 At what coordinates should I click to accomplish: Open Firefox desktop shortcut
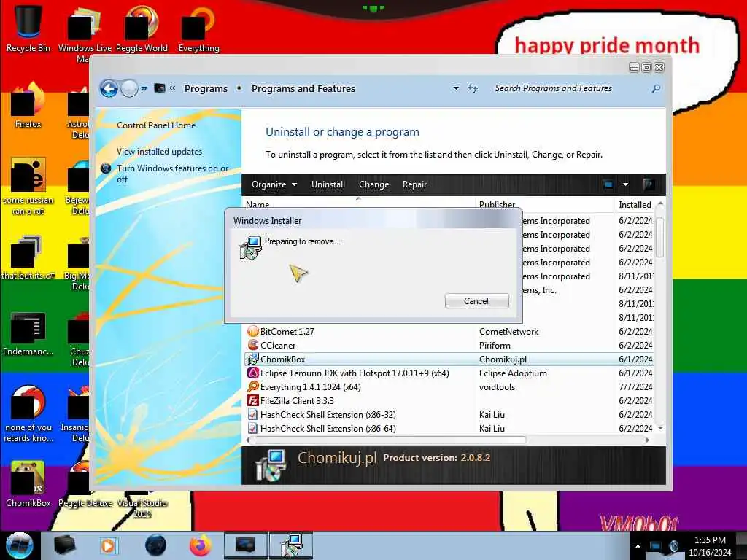click(x=28, y=105)
